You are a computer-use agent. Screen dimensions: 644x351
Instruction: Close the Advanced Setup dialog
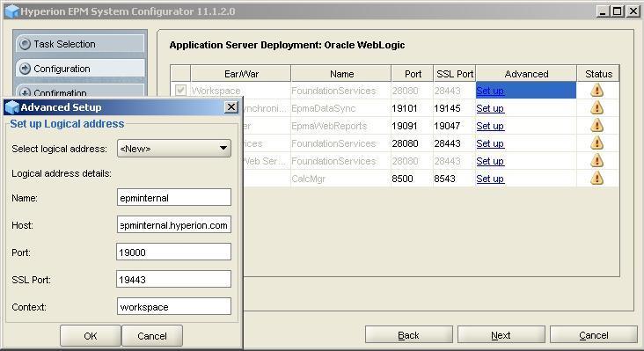[231, 107]
